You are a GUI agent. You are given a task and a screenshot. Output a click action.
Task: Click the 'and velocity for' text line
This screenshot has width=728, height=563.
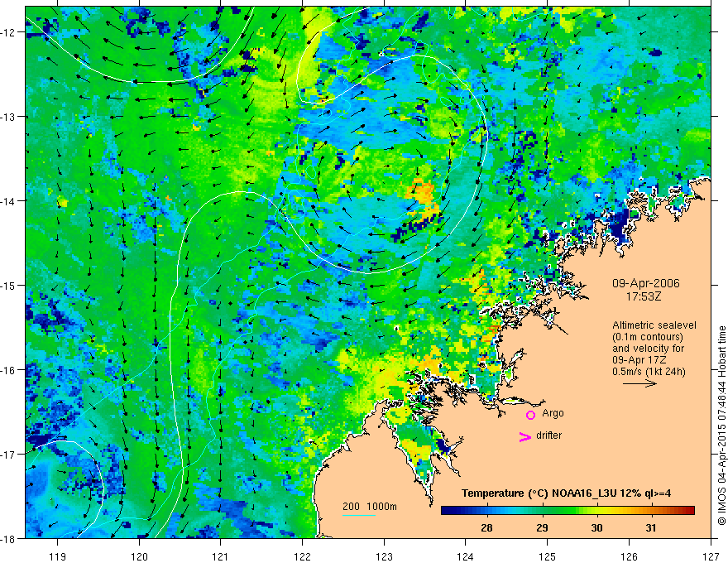[x=648, y=349]
